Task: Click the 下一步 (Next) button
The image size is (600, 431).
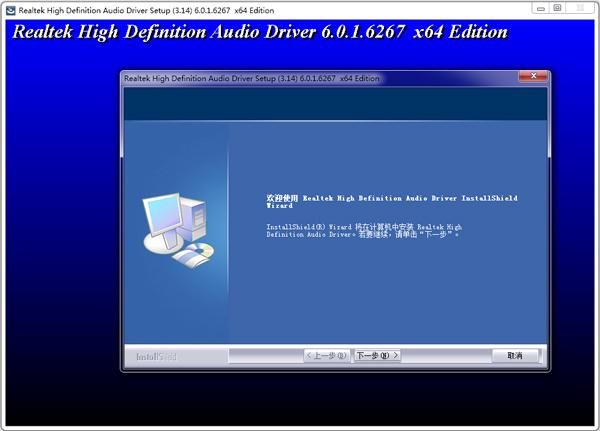Action: [377, 356]
